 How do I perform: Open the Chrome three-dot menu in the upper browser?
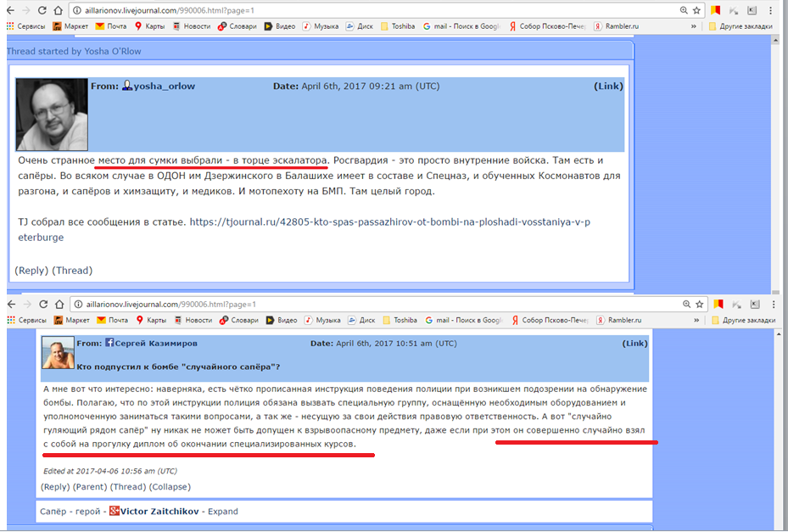click(x=770, y=10)
